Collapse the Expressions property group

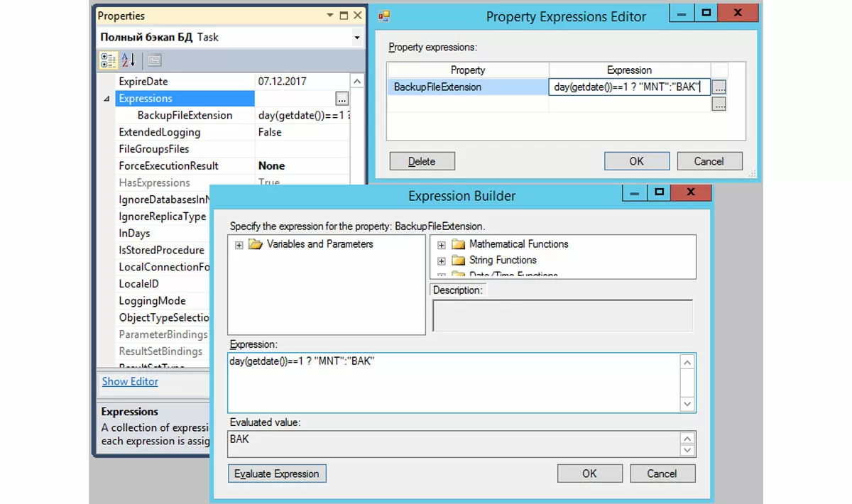[x=107, y=99]
